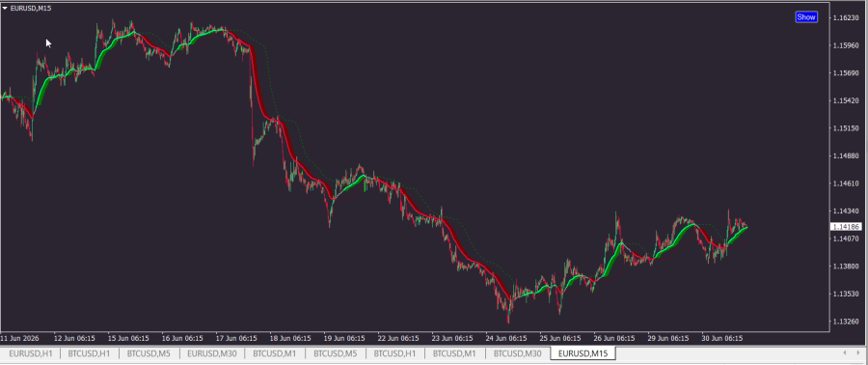
Task: Click the 19 Jun 06:15 time label
Action: 344,338
